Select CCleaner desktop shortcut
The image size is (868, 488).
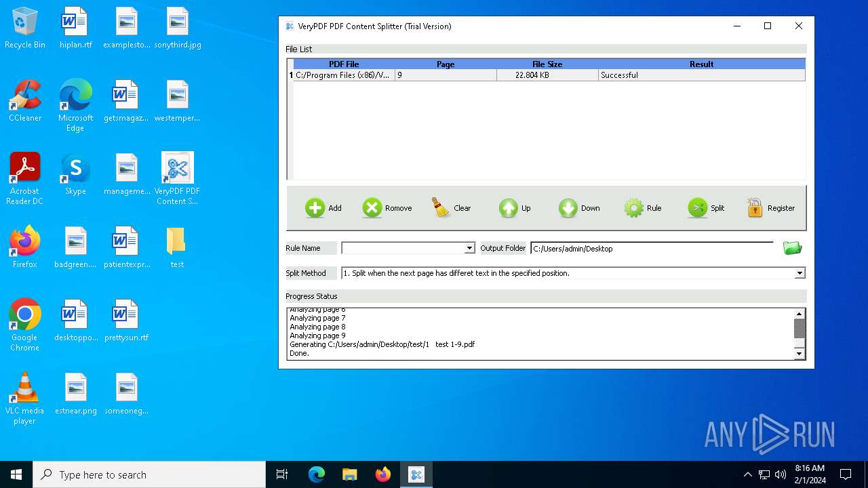pyautogui.click(x=25, y=102)
